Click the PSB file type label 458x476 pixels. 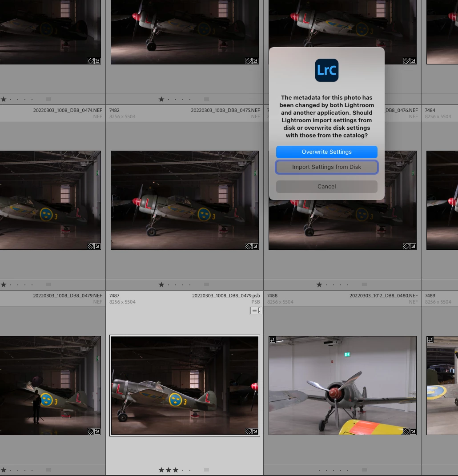click(x=256, y=302)
